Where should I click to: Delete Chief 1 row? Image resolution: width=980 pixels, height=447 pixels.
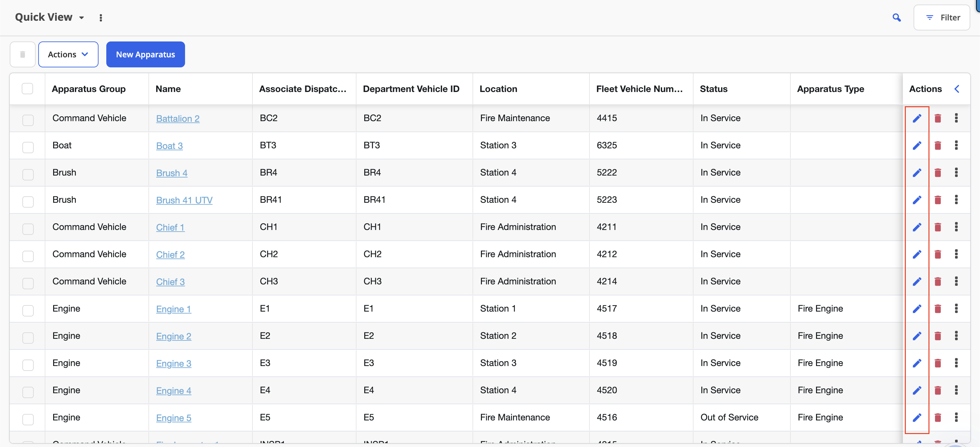(x=938, y=227)
